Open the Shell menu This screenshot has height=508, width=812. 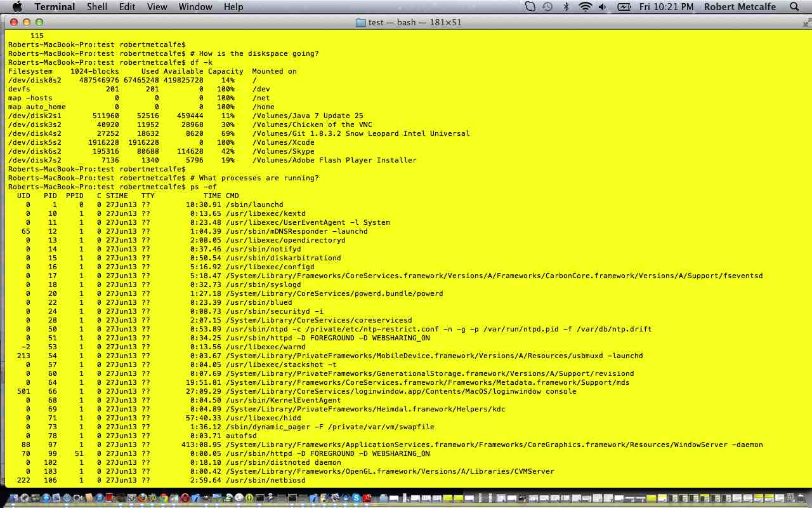(97, 7)
